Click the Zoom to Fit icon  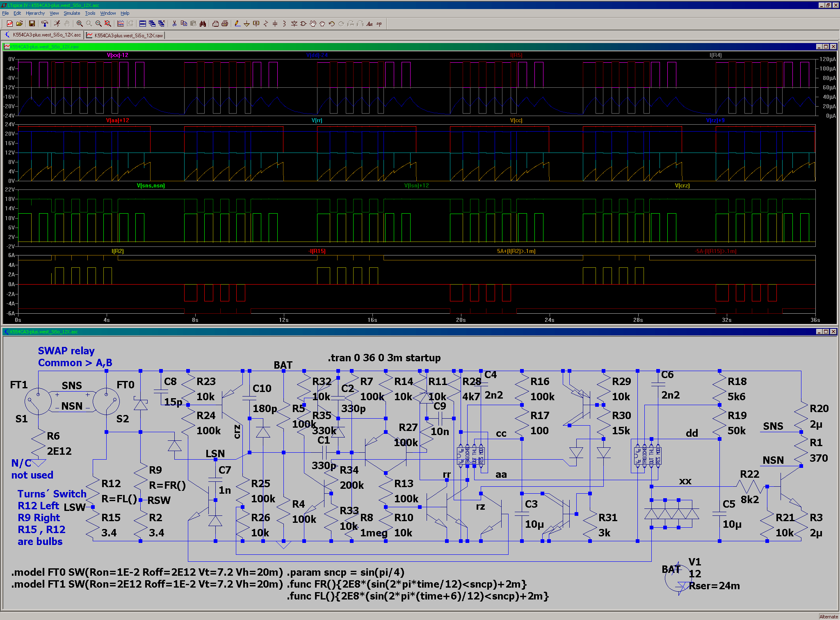(x=107, y=24)
